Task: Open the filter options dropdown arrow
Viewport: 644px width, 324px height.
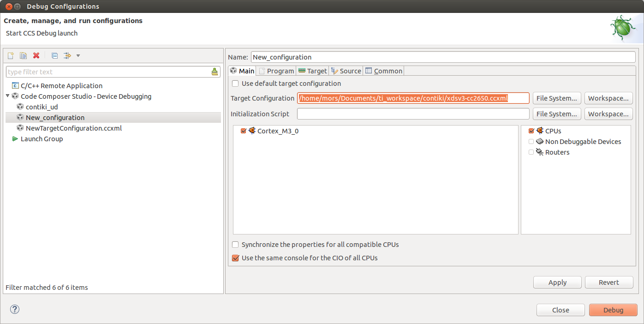Action: [78, 56]
